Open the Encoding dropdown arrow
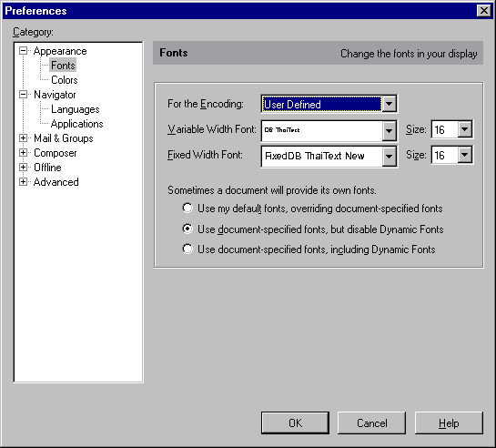Screen dimensions: 496x448 click(390, 104)
